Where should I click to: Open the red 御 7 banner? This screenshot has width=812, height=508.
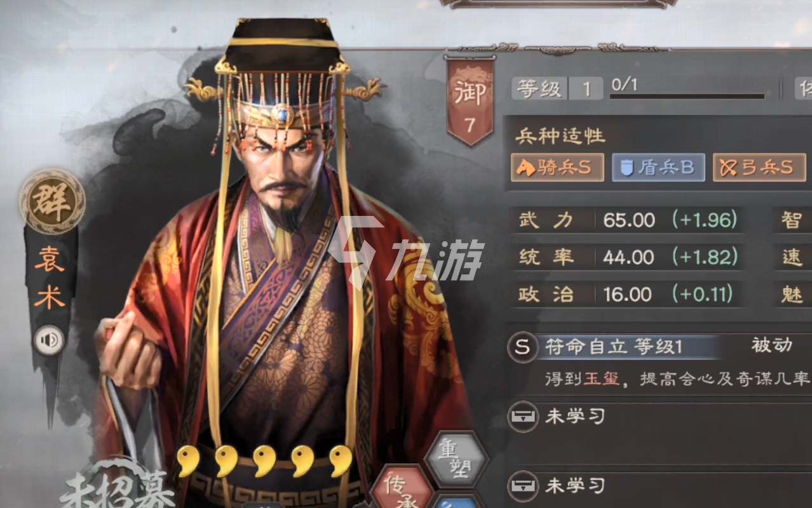coord(470,102)
